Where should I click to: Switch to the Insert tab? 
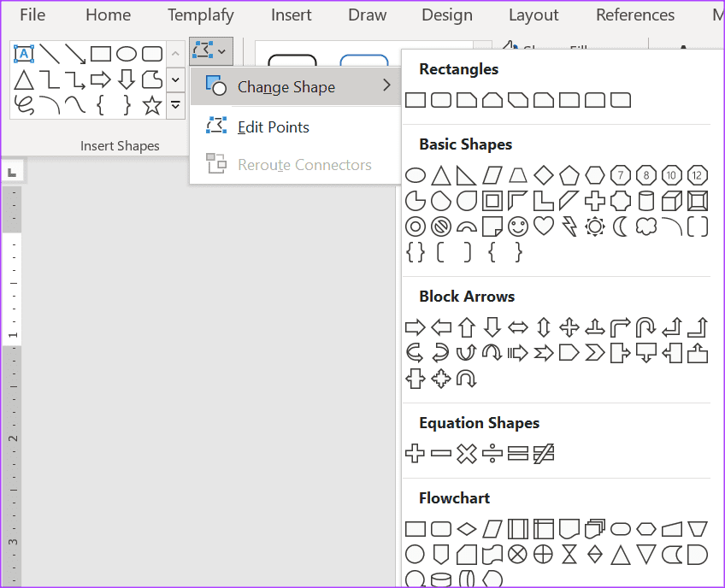click(x=292, y=15)
